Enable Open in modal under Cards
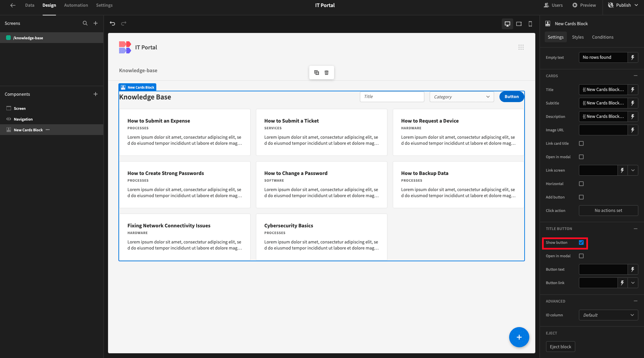The image size is (644, 358). (x=581, y=157)
